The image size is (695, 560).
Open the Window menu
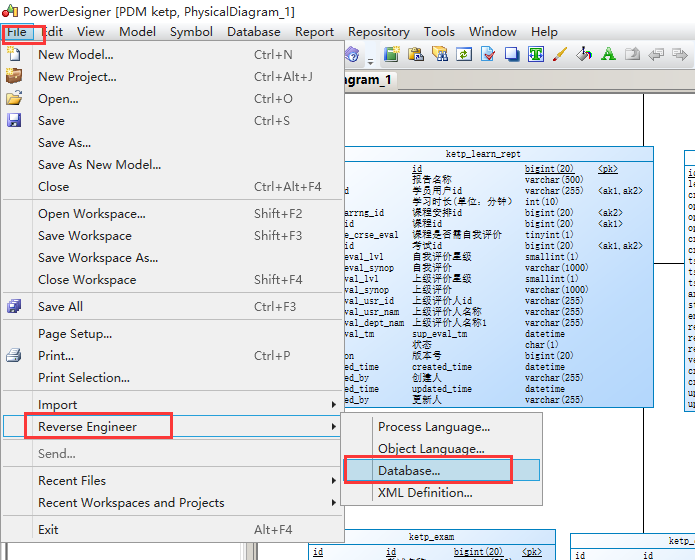click(x=492, y=32)
